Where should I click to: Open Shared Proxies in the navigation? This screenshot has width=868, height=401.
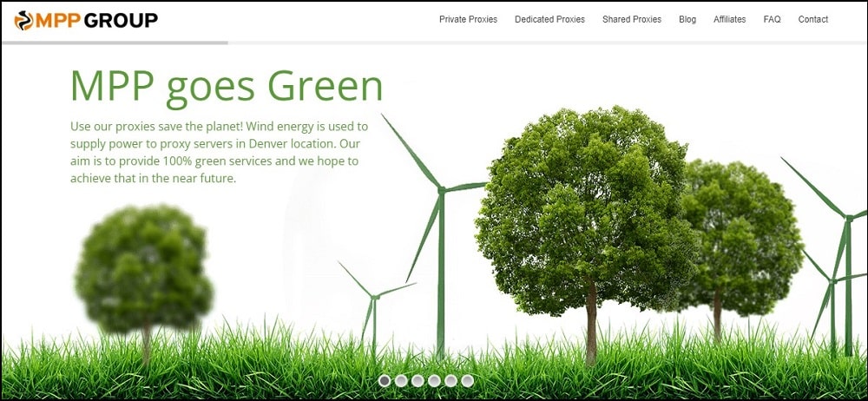tap(632, 19)
